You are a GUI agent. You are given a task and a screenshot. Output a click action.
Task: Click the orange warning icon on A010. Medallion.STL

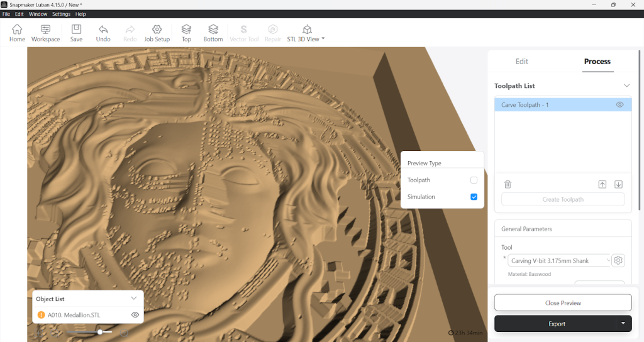41,315
